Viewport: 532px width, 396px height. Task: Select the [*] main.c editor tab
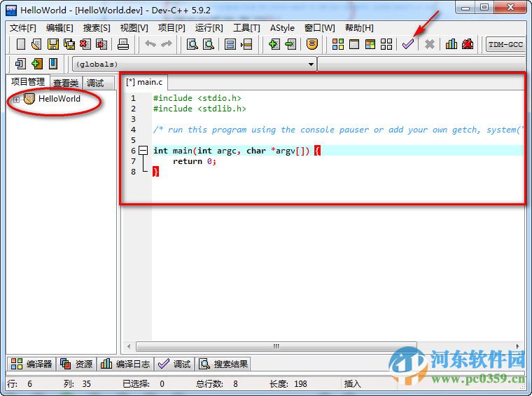click(x=144, y=82)
